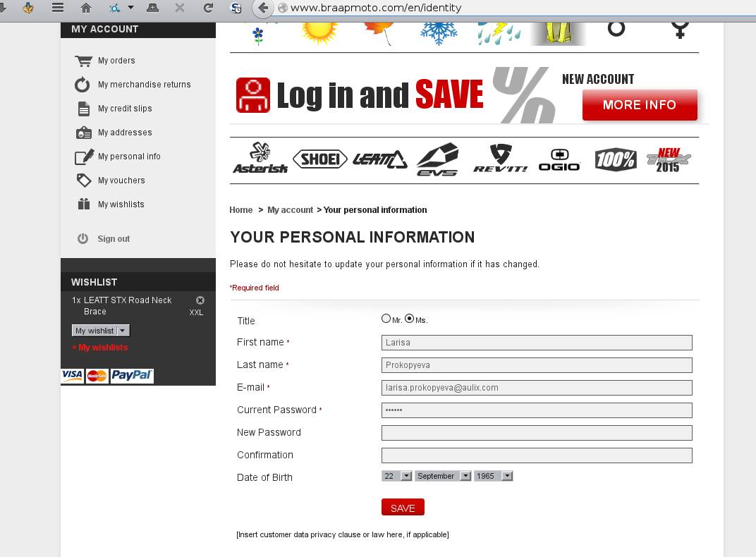Click the browser reload icon
The height and width of the screenshot is (557, 756).
[x=208, y=8]
